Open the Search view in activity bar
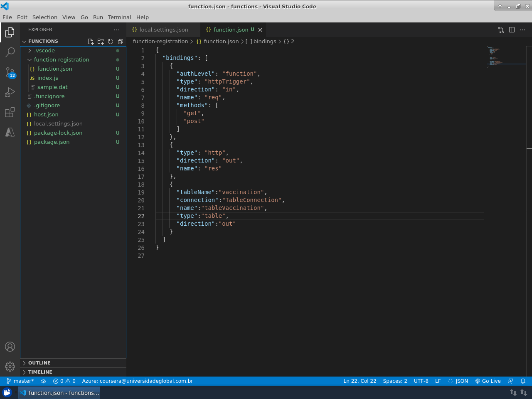 click(10, 52)
